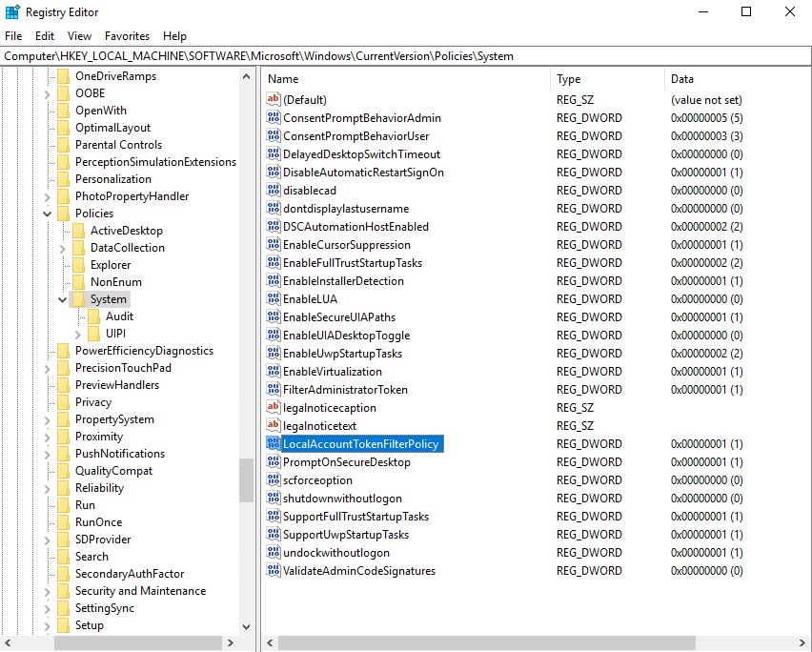Sort values by Data column header

[x=738, y=79]
